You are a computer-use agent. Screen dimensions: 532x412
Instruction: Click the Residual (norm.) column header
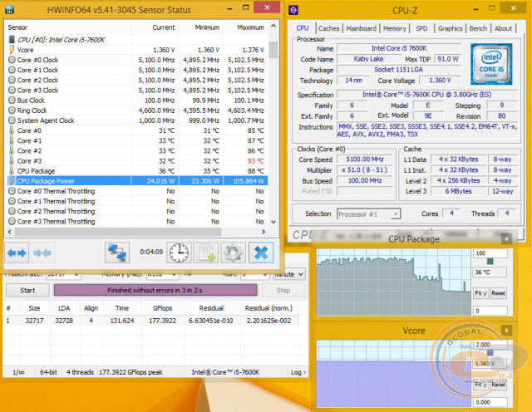[x=268, y=308]
